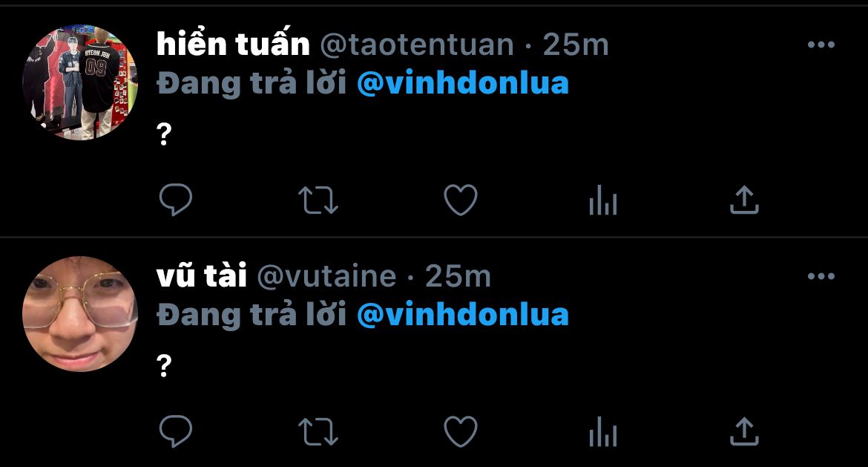The height and width of the screenshot is (467, 868).
Task: View analytics for vũ tài's tweet
Action: [603, 431]
